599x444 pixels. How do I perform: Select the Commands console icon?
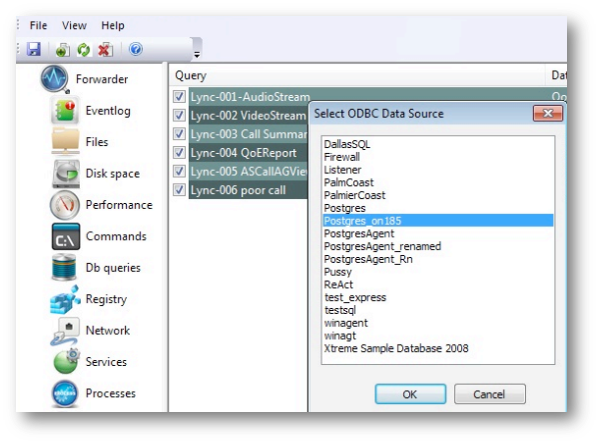[66, 237]
